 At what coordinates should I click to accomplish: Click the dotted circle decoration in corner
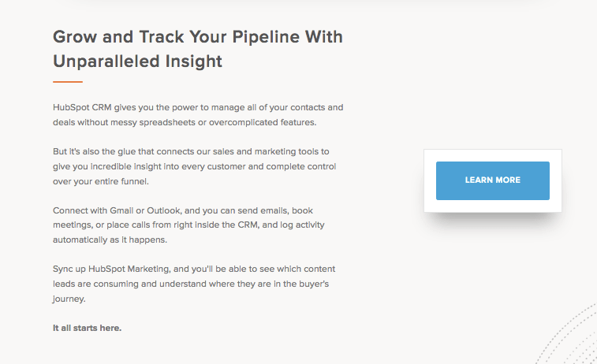pyautogui.click(x=567, y=335)
